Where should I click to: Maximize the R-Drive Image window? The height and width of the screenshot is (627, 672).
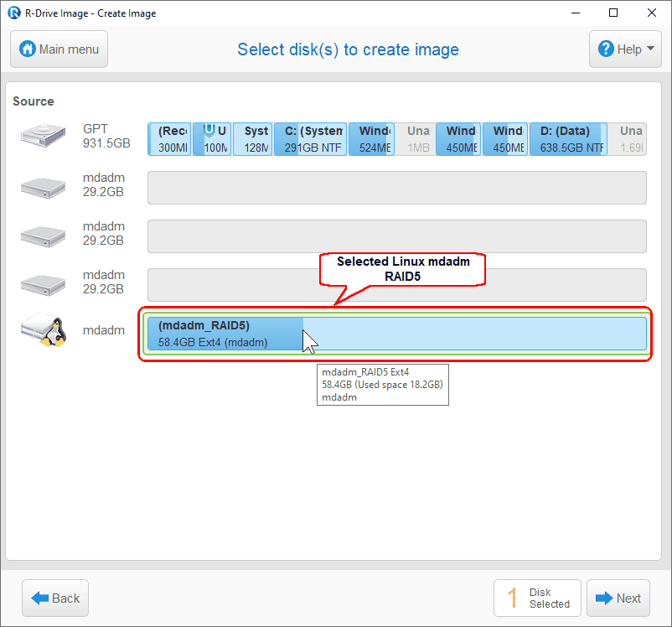click(613, 13)
